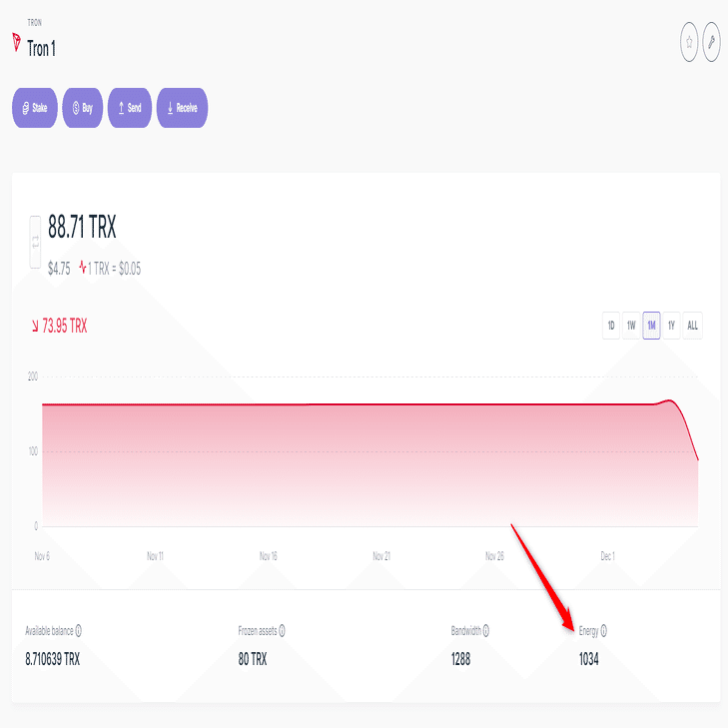The width and height of the screenshot is (728, 728).
Task: Click the Tron logo icon
Action: [x=16, y=42]
